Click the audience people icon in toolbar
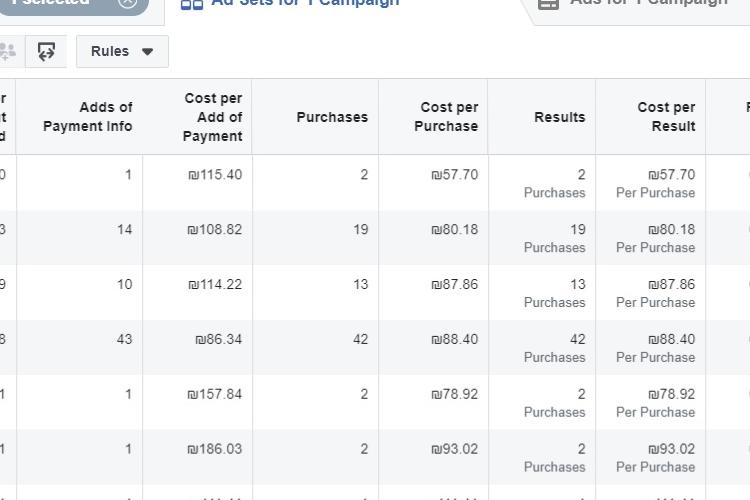The width and height of the screenshot is (750, 500). click(8, 51)
